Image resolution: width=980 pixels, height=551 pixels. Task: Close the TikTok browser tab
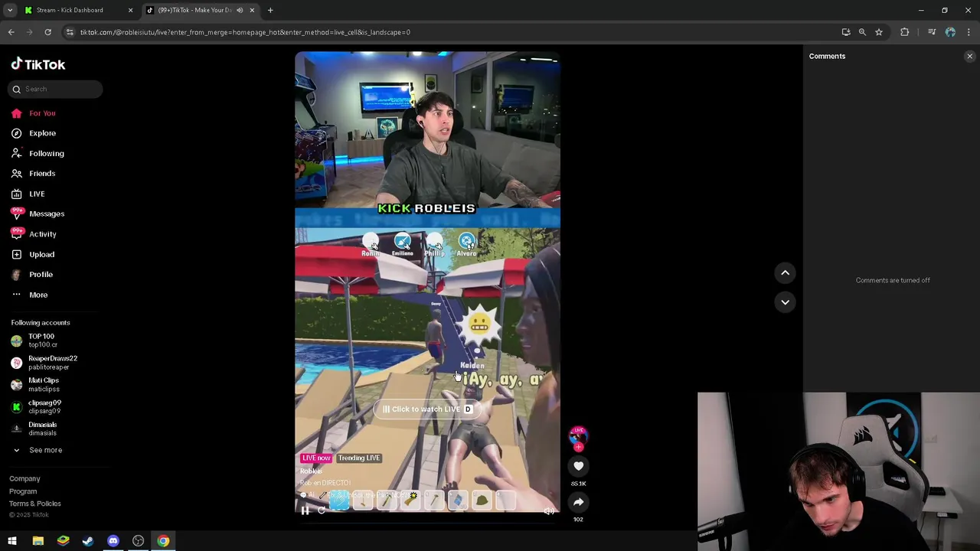pyautogui.click(x=252, y=10)
